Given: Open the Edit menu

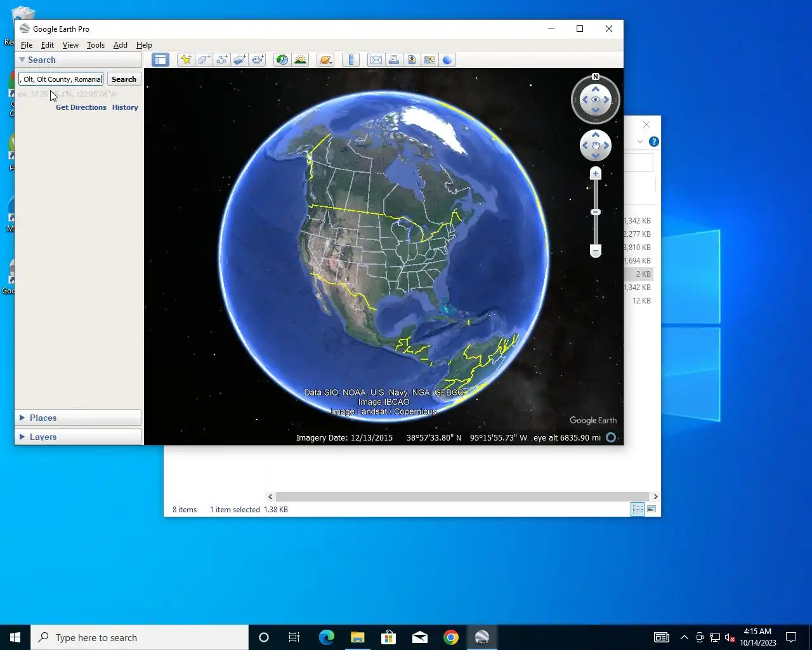Looking at the screenshot, I should [48, 45].
